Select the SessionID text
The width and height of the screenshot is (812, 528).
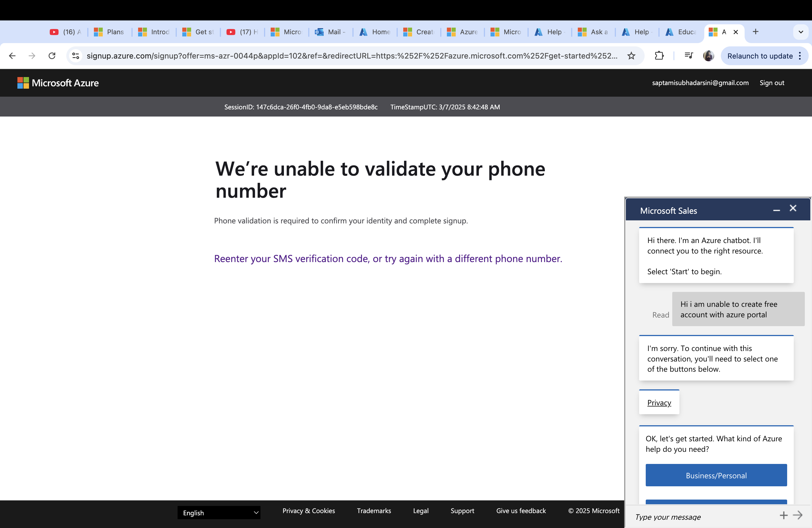[301, 107]
